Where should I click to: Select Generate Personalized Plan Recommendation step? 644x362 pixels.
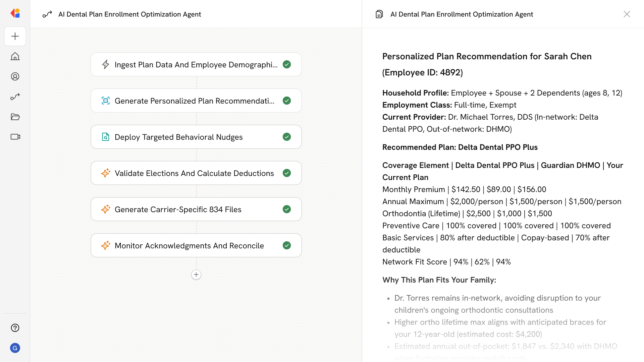point(195,101)
